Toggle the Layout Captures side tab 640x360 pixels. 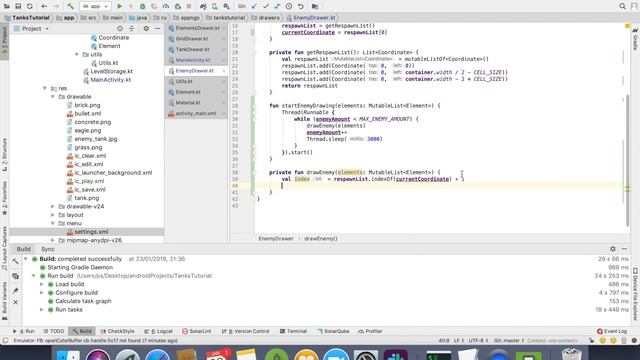[x=4, y=248]
